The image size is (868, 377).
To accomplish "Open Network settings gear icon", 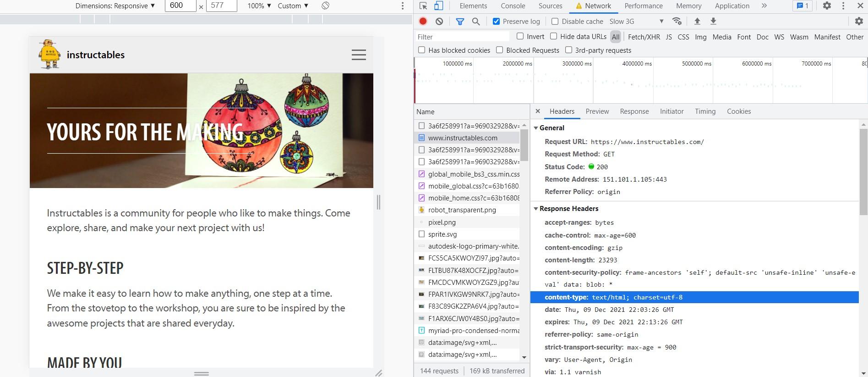I will point(859,21).
